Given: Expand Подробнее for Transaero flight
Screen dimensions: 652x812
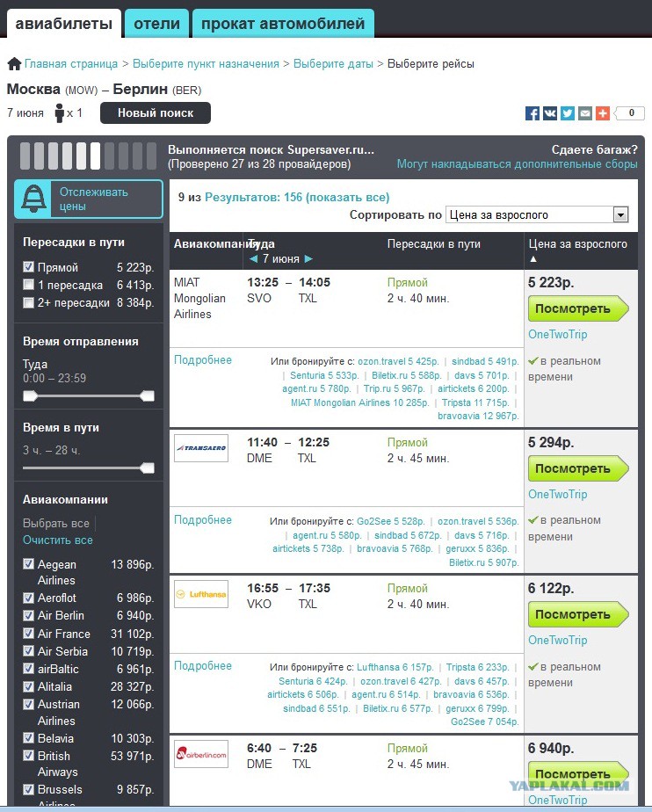Looking at the screenshot, I should (202, 520).
